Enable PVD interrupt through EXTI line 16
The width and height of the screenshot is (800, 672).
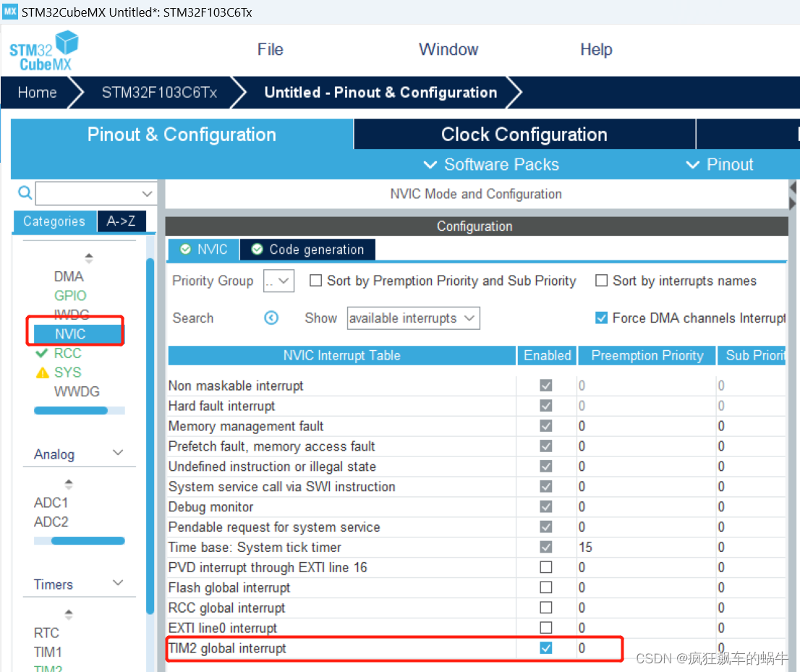click(546, 567)
